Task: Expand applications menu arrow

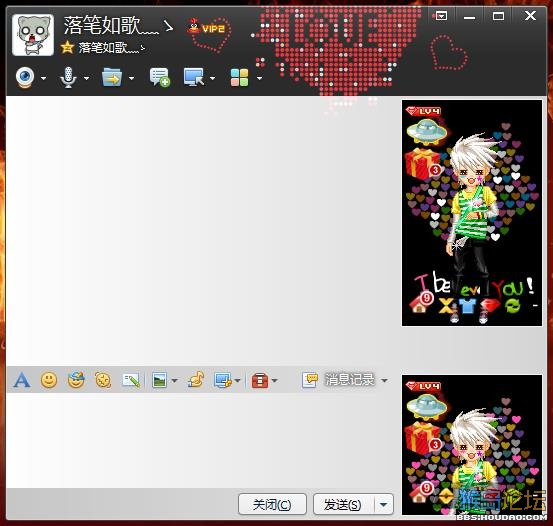Action: click(x=259, y=78)
